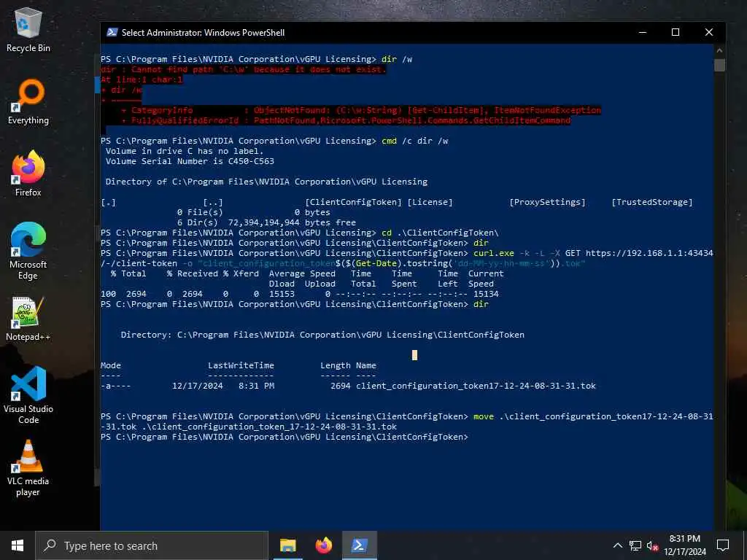Click the taskbar search box
Screen dimensions: 747x560
[x=152, y=545]
